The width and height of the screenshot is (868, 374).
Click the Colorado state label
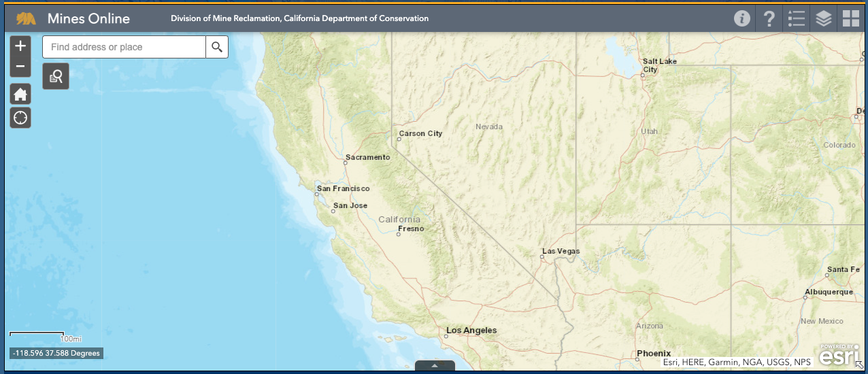coord(839,145)
